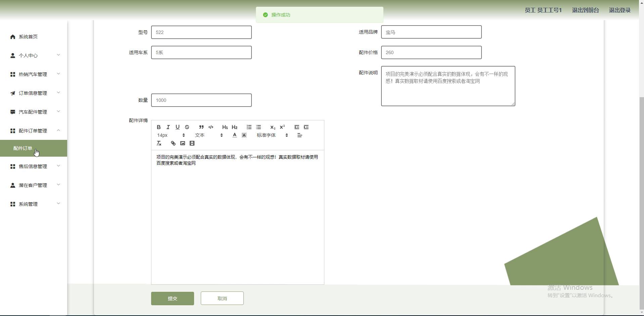The height and width of the screenshot is (316, 644).
Task: Click the 员工 员工工号1 user label
Action: [543, 10]
